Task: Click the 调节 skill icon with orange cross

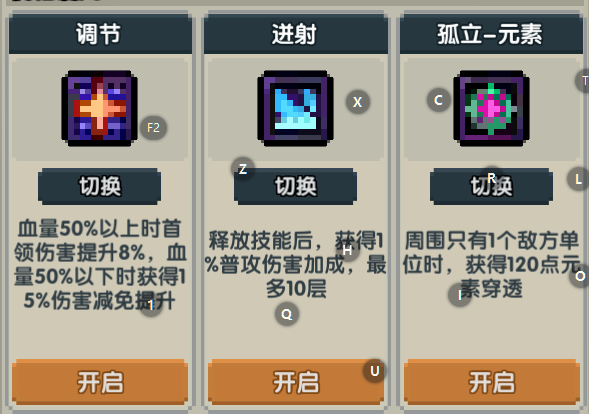Action: pyautogui.click(x=100, y=108)
